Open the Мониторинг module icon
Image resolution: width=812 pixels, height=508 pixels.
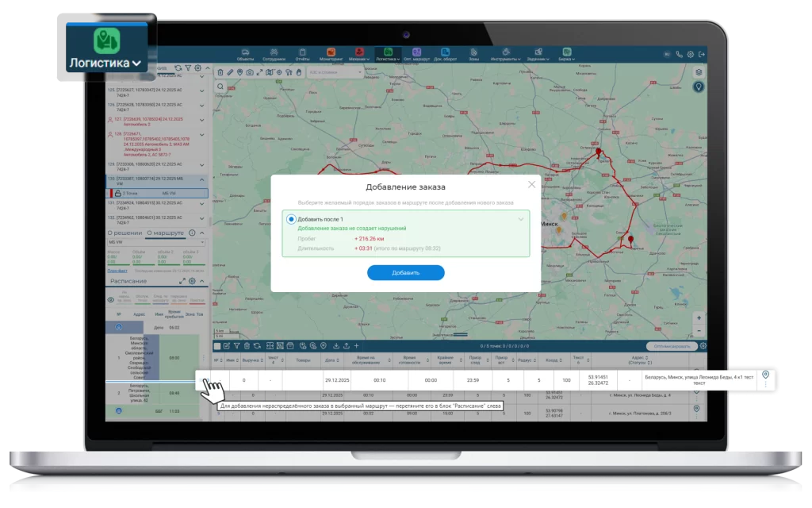(x=331, y=55)
